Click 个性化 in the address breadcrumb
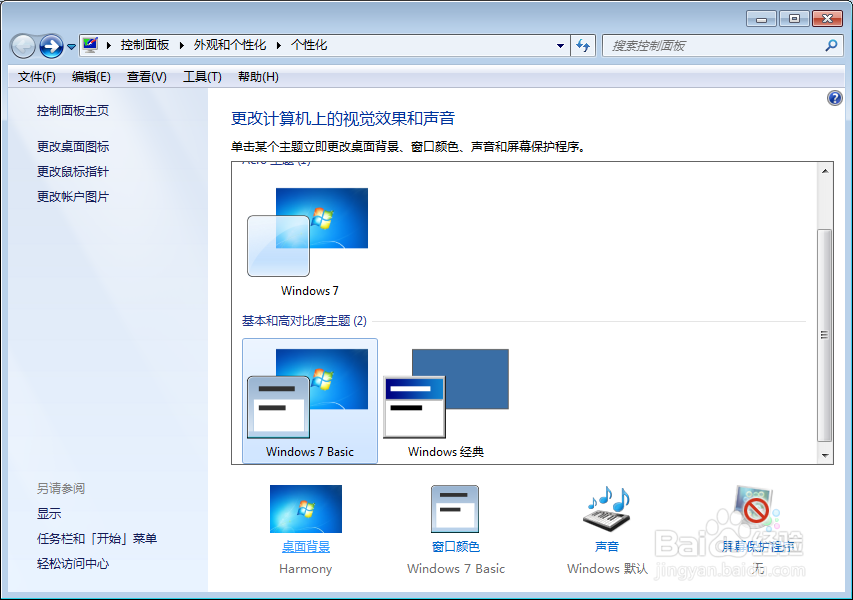Viewport: 853px width, 600px height. [309, 45]
